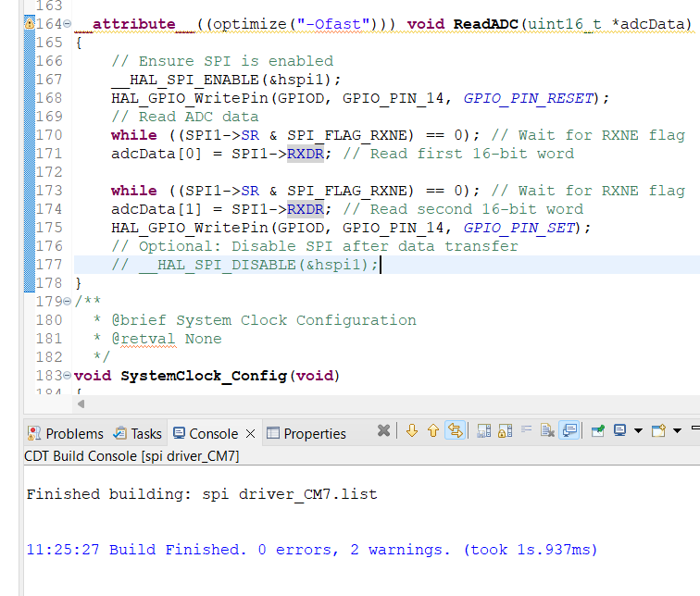Click RXDR on line 174
Viewport: 700px width, 596px height.
click(306, 209)
